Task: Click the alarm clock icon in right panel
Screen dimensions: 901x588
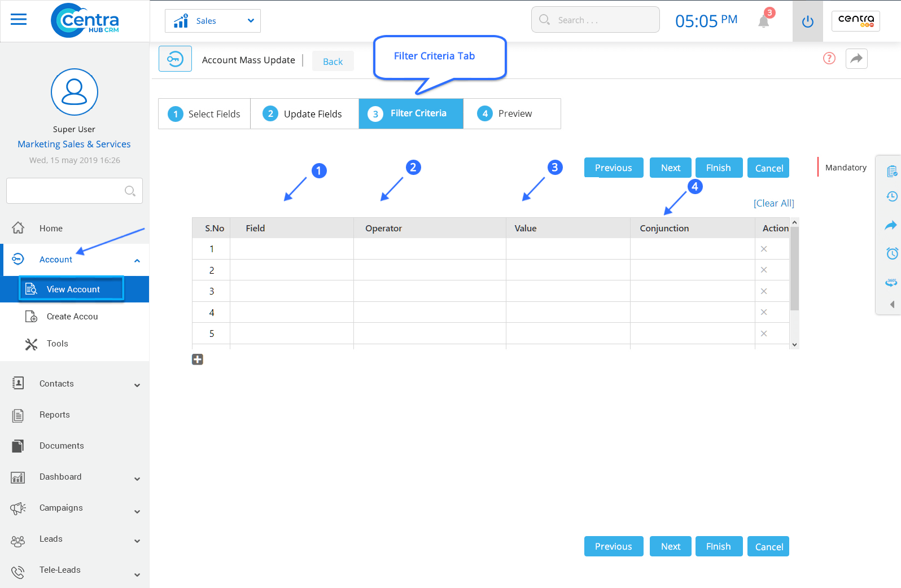Action: click(x=892, y=253)
